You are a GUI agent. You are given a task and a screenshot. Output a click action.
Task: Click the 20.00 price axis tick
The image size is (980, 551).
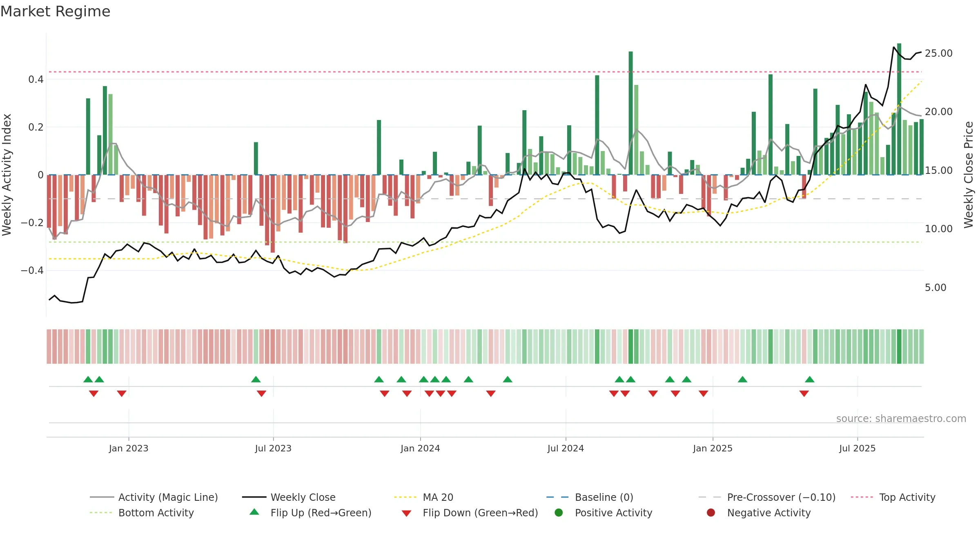pos(938,112)
